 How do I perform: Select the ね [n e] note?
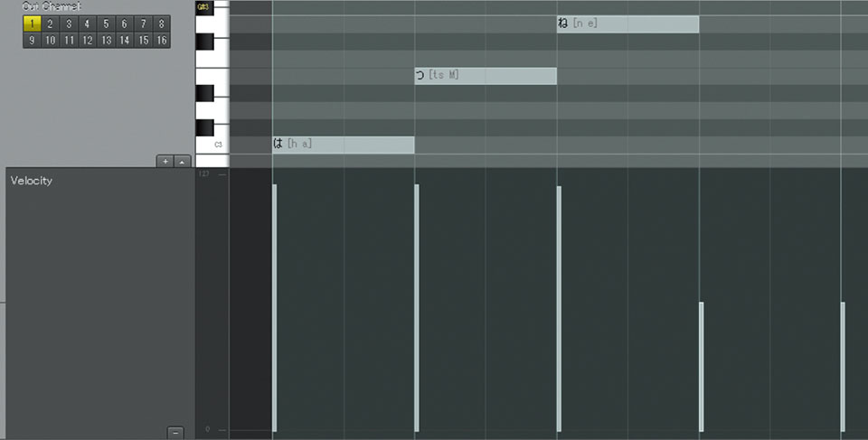pyautogui.click(x=627, y=23)
